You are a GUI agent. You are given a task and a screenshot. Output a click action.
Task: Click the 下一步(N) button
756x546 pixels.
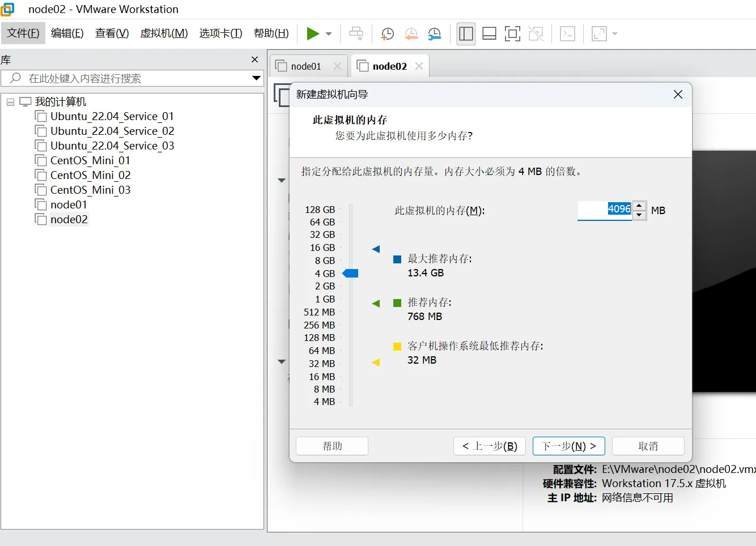(568, 446)
